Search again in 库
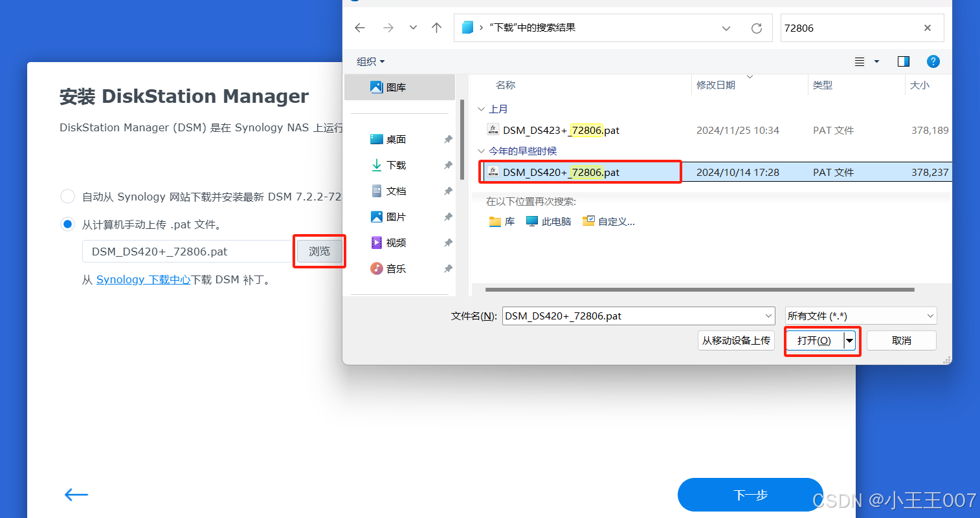 [502, 221]
